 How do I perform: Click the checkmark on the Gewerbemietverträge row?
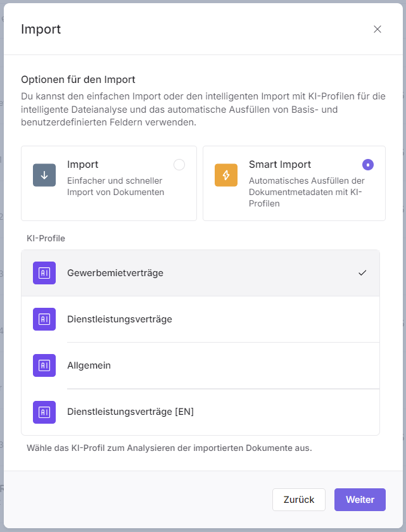point(362,273)
